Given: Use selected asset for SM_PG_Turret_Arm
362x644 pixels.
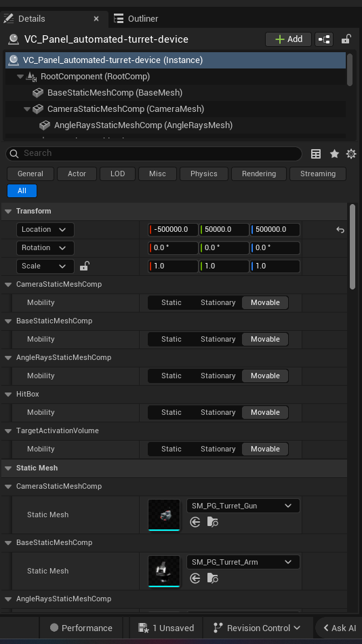Looking at the screenshot, I should click(x=195, y=578).
